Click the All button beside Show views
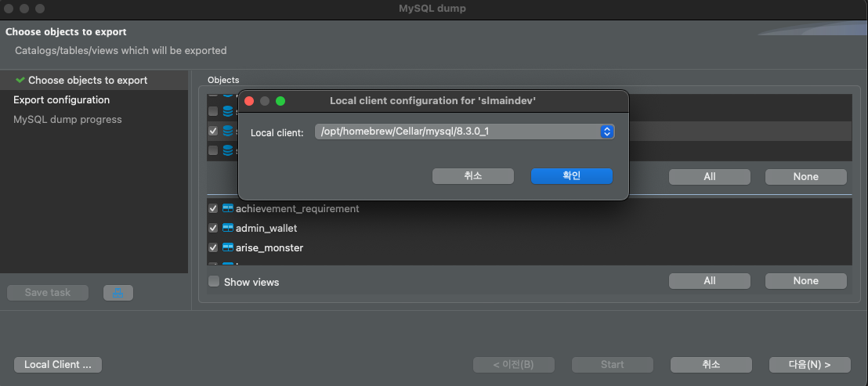 coord(710,281)
